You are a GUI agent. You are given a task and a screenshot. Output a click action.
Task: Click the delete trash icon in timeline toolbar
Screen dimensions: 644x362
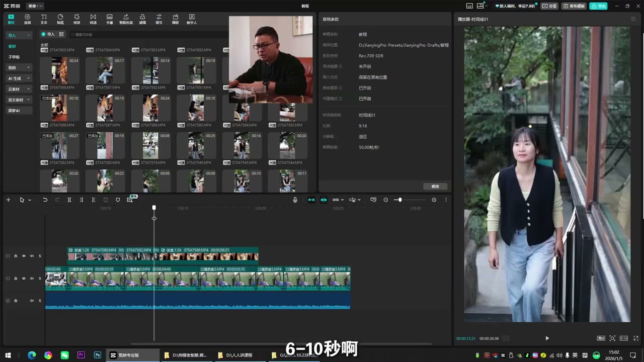(106, 200)
